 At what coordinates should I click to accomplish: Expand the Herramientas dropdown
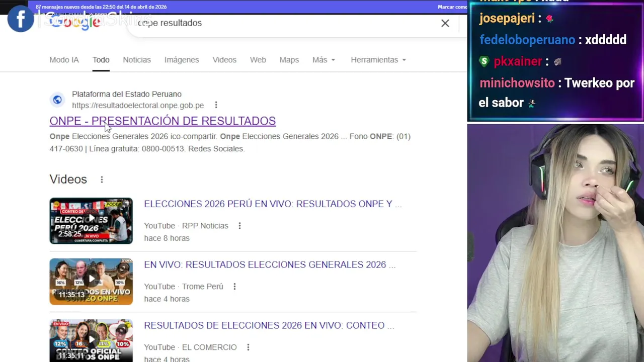[378, 60]
